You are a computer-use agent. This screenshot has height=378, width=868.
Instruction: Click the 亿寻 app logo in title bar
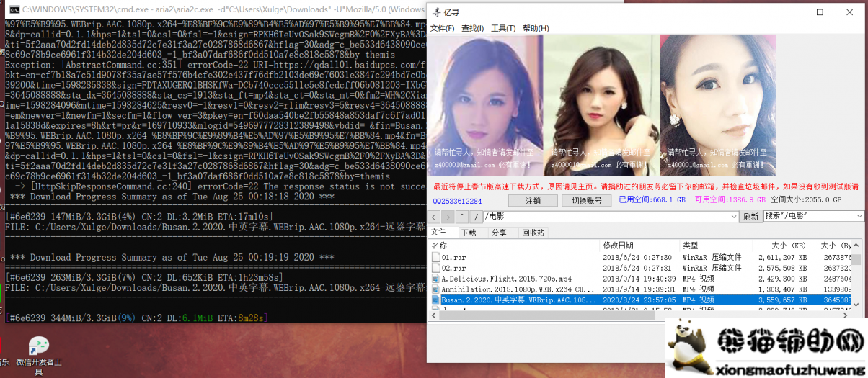(x=435, y=12)
